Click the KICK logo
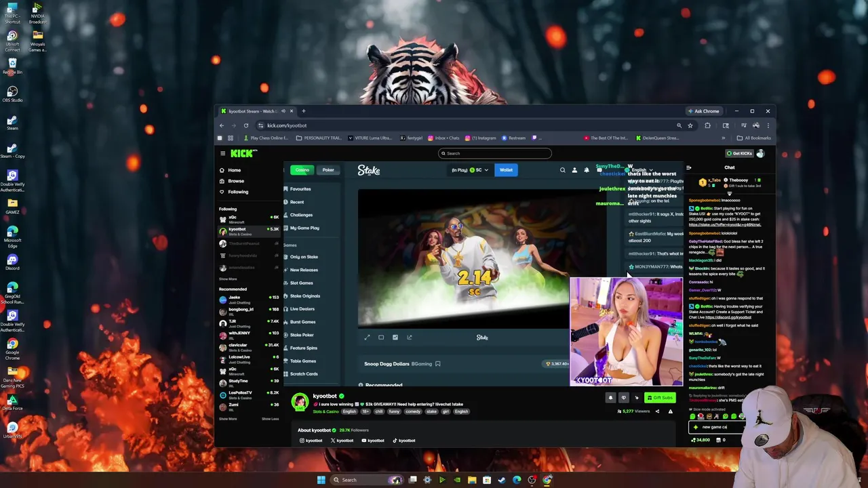 pyautogui.click(x=243, y=154)
